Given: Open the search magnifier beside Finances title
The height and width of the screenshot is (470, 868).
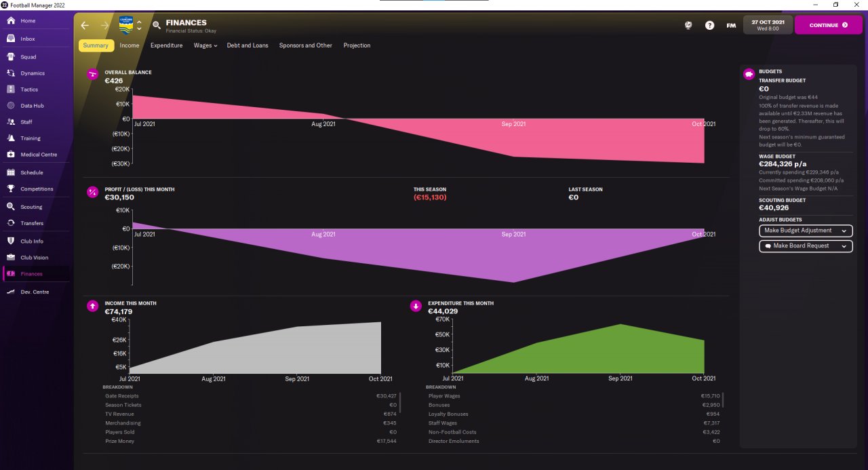Looking at the screenshot, I should pyautogui.click(x=157, y=25).
